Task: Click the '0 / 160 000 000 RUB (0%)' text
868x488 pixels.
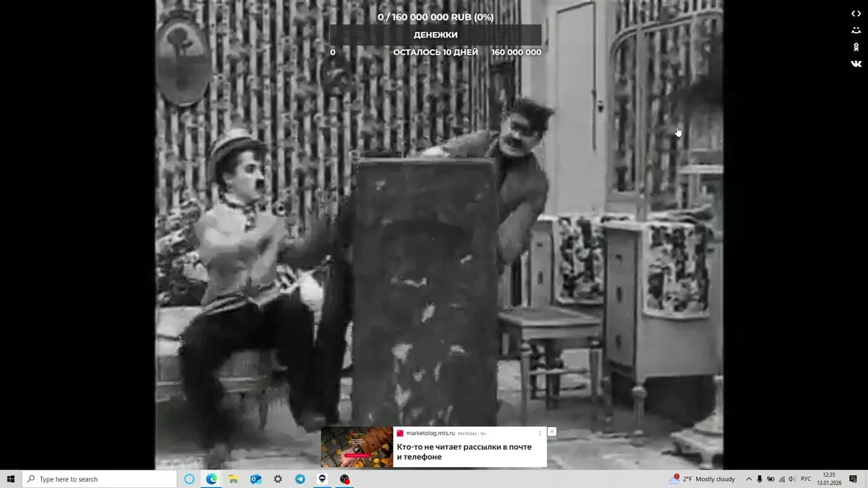Action: point(435,17)
